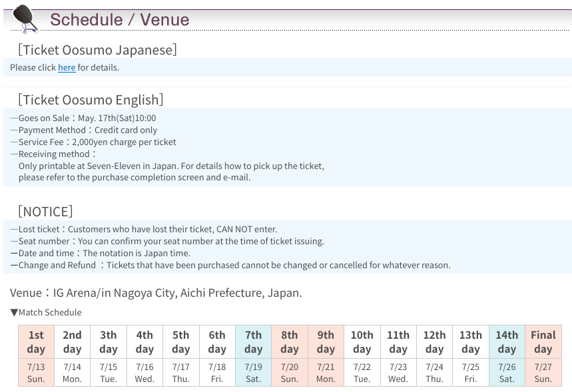Screen dimensions: 572x392
Task: Click the 7/13 Sun. date cell
Action: 36,373
